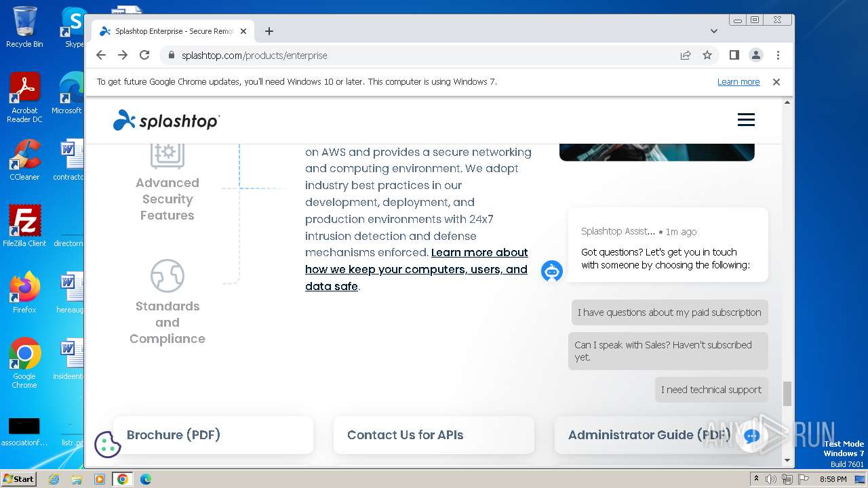Open Learn more about Chrome updates

click(738, 82)
